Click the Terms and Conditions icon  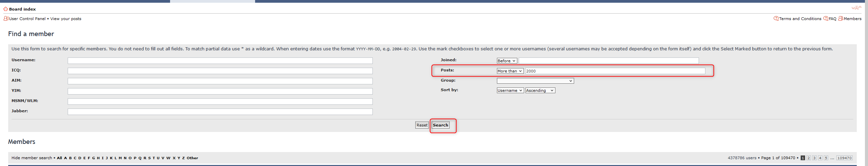point(776,18)
